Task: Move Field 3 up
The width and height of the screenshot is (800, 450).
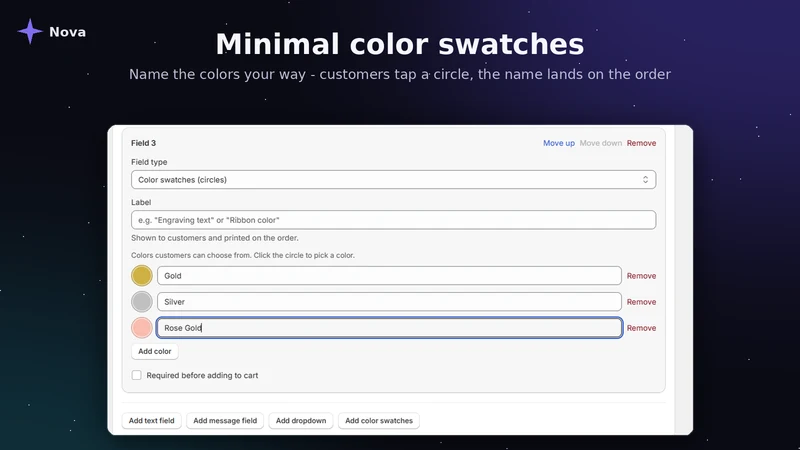Action: tap(559, 143)
